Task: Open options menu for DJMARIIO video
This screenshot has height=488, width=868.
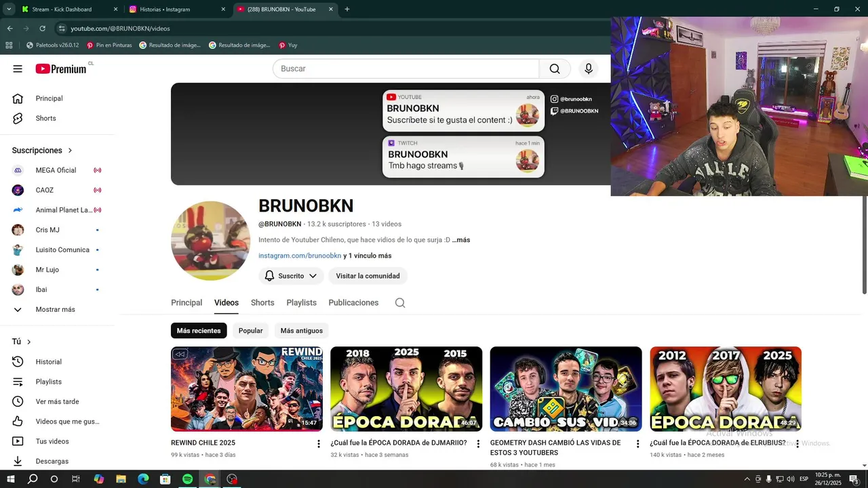Action: 478,444
